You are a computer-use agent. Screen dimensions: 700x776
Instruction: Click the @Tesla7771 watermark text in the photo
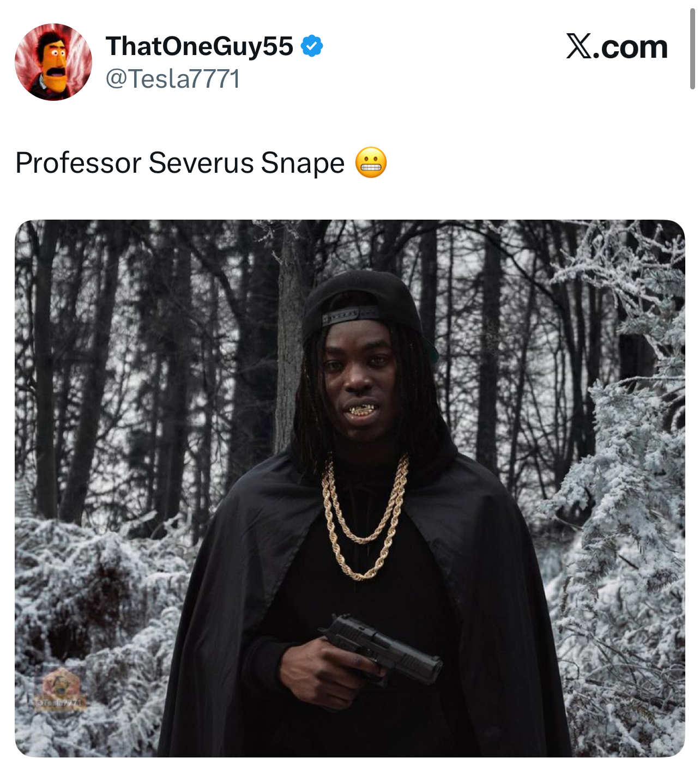(60, 704)
